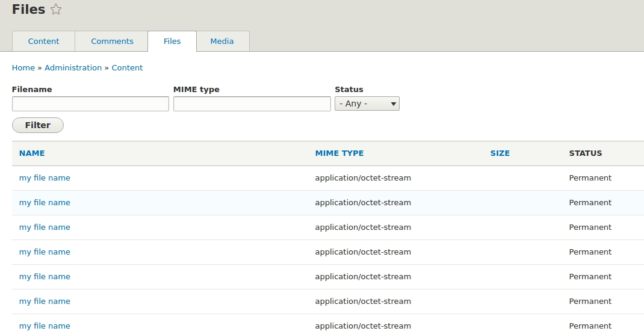This screenshot has height=334, width=644.
Task: Select the Files tab
Action: point(172,42)
